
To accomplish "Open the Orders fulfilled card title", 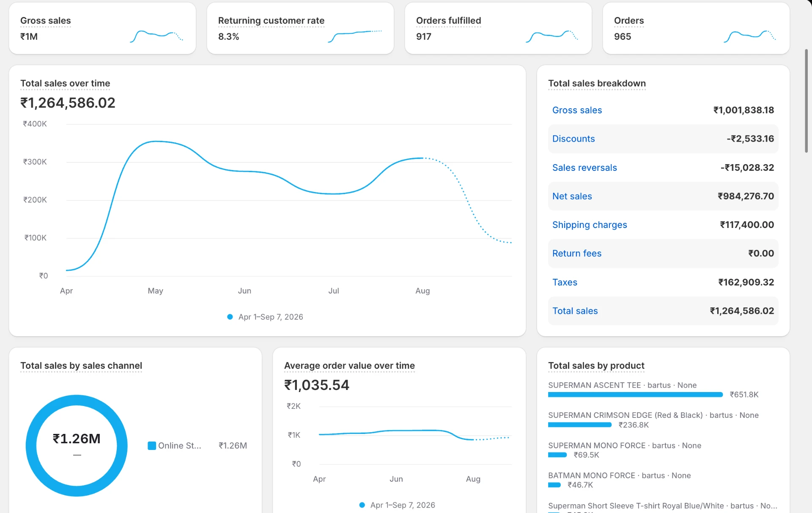I will pyautogui.click(x=448, y=20).
